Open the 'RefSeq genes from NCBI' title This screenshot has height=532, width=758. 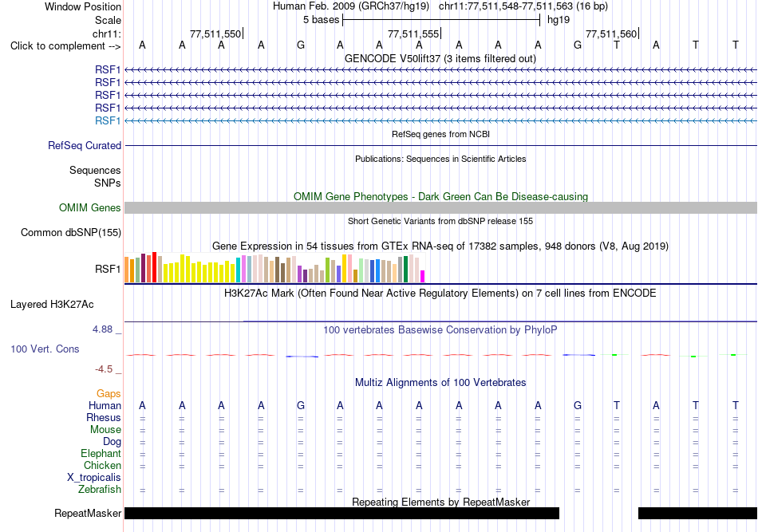(440, 134)
